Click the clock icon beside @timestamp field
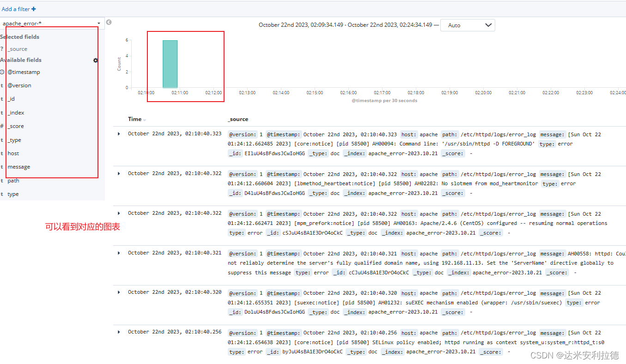 2,72
